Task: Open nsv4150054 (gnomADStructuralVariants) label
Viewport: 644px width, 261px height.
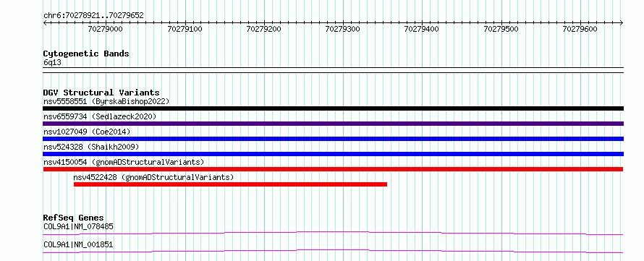Action: tap(124, 162)
